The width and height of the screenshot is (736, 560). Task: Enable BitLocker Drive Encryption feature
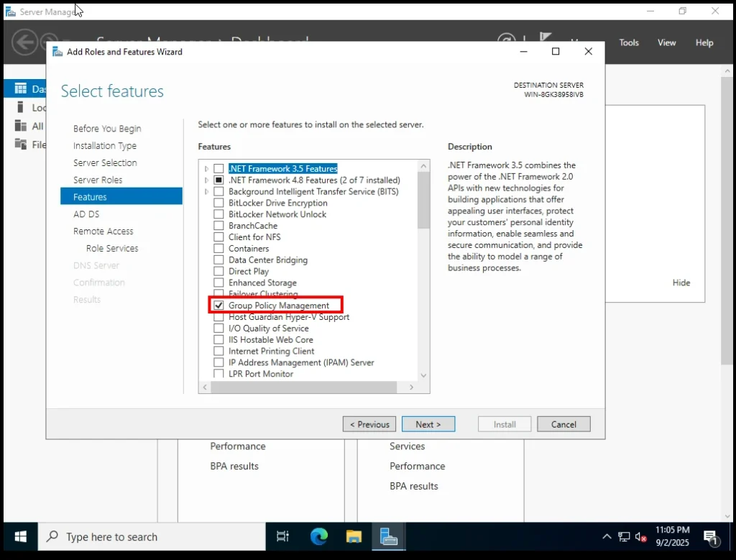[218, 203]
